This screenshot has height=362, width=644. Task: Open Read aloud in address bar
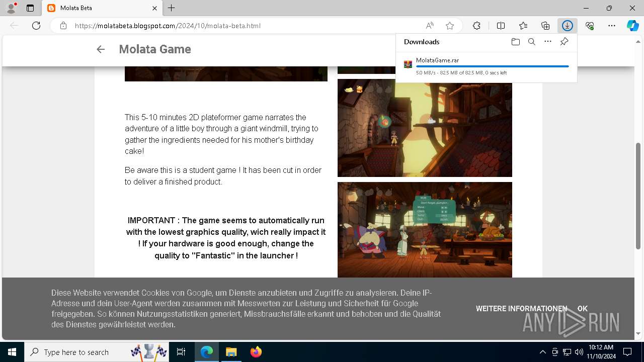click(430, 26)
